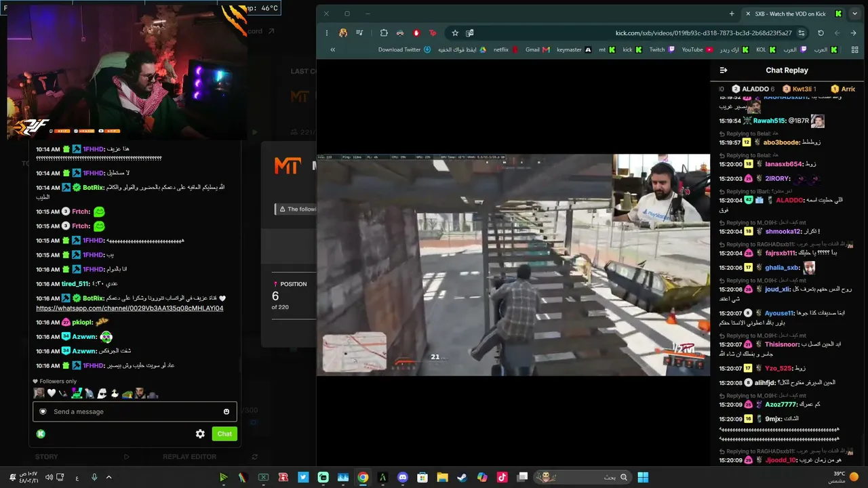The width and height of the screenshot is (868, 488).
Task: Insert the duck emote from quick emotes
Action: point(115,393)
